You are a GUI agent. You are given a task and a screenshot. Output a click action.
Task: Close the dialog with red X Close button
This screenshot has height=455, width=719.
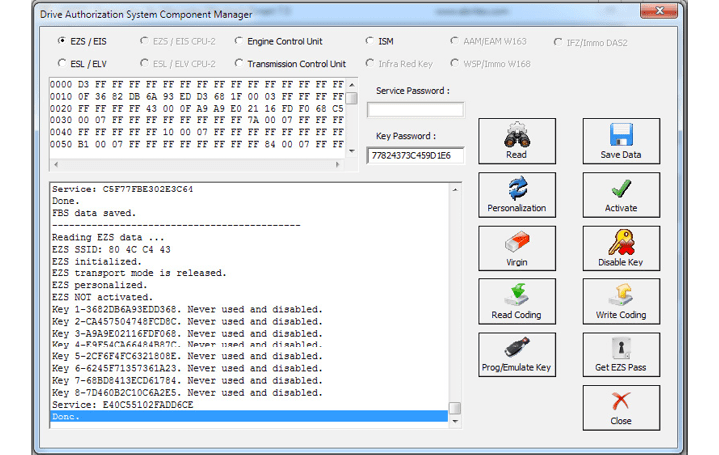tap(620, 407)
